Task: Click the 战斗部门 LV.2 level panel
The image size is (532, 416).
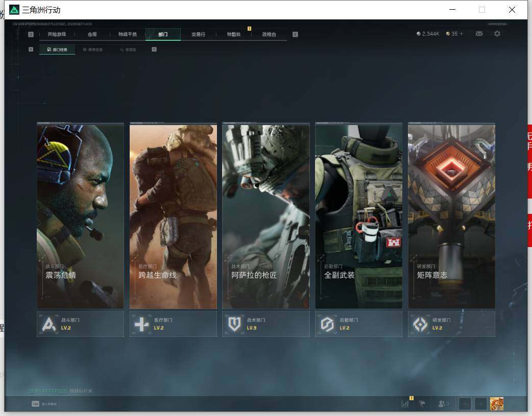Action: pyautogui.click(x=80, y=324)
